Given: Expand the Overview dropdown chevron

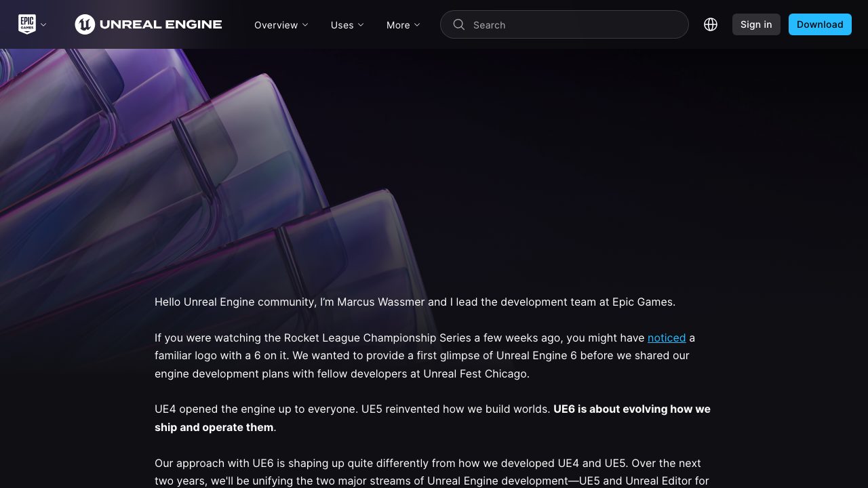Looking at the screenshot, I should pos(305,24).
